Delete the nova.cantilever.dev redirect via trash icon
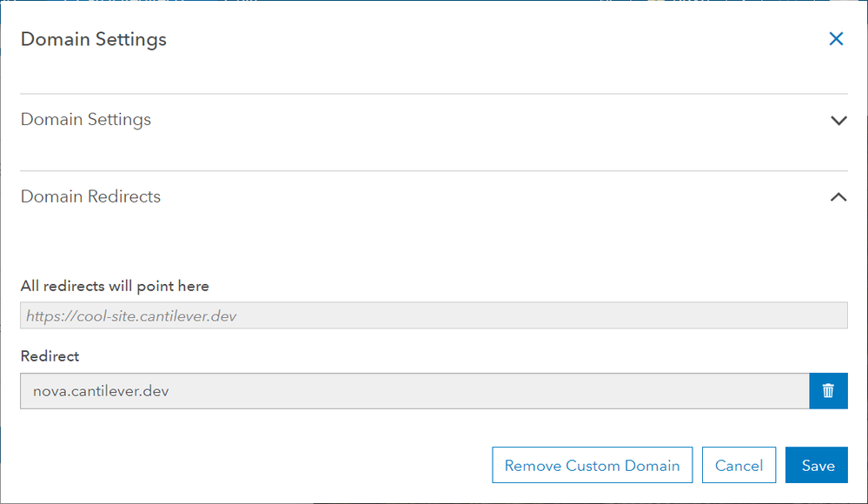This screenshot has width=868, height=504. click(x=828, y=391)
